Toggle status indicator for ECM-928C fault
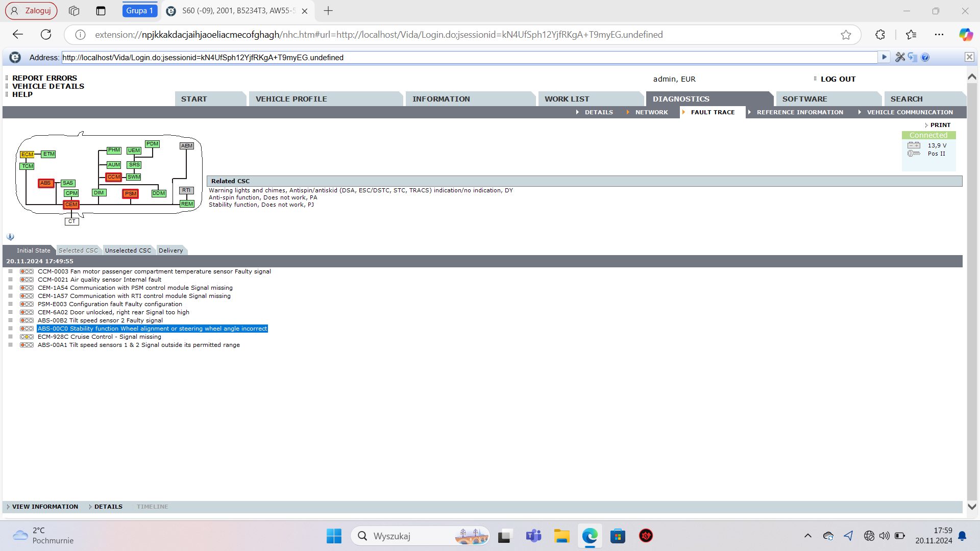The image size is (980, 551). (27, 337)
